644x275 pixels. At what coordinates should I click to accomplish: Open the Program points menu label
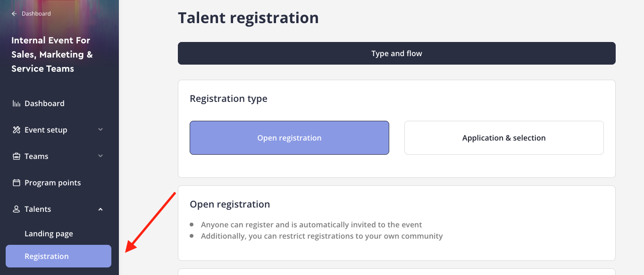click(53, 183)
